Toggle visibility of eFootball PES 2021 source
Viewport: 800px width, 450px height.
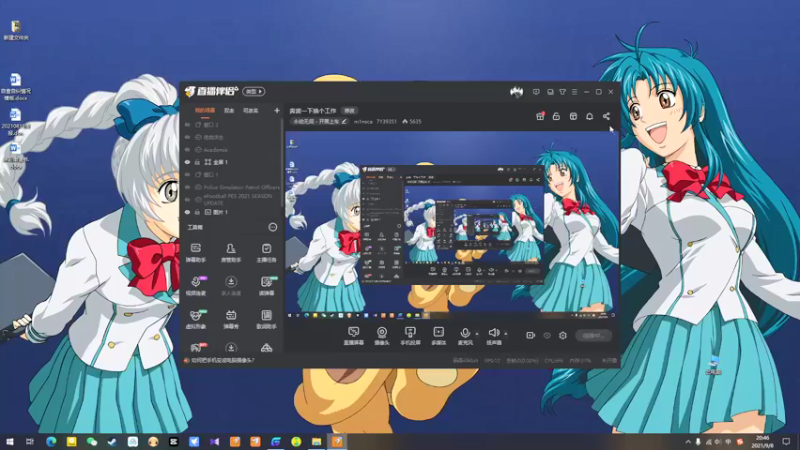point(187,199)
